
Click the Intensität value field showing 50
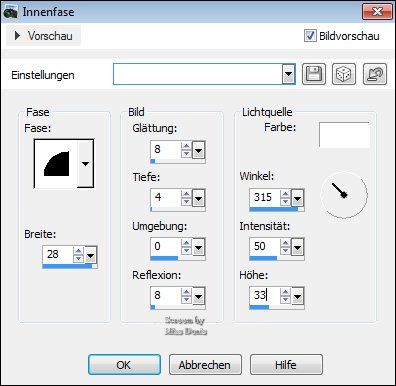coord(265,247)
